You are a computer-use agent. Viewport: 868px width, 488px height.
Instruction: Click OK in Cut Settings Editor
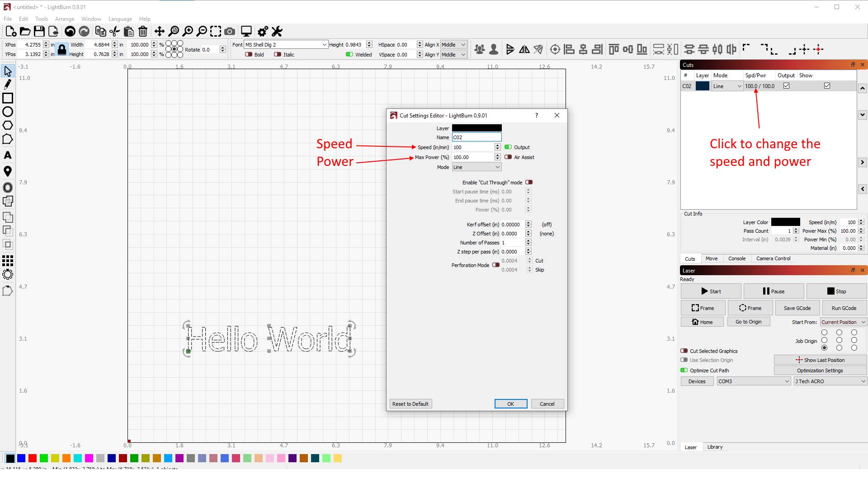(510, 404)
